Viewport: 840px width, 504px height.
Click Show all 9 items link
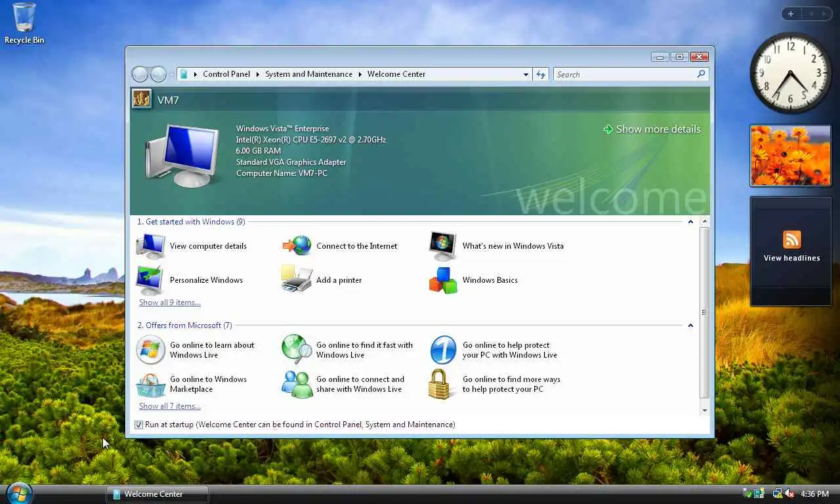tap(170, 303)
